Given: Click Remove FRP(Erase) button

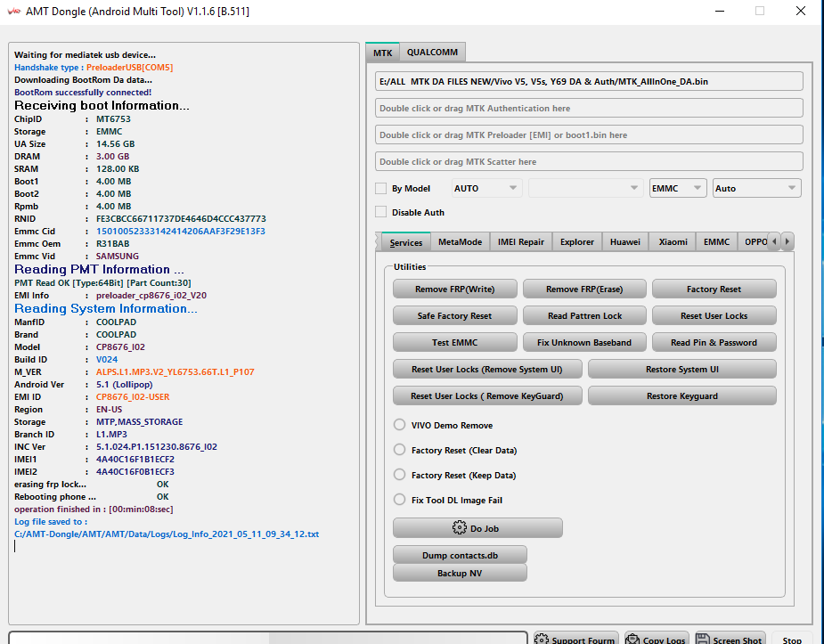Looking at the screenshot, I should coord(584,289).
